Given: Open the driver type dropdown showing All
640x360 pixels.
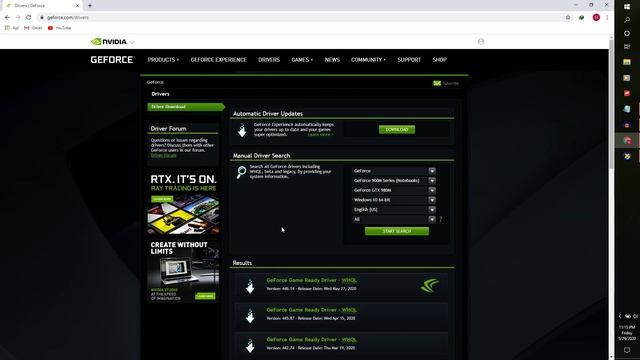Looking at the screenshot, I should pos(394,219).
